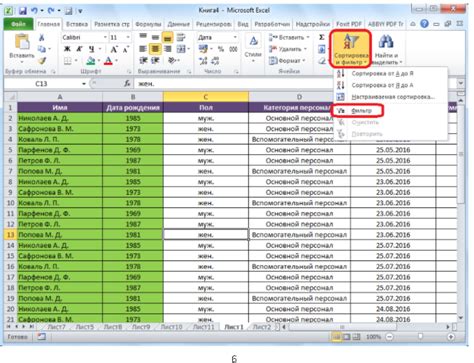This screenshot has width=474, height=363.
Task: Increase decimal places icon
Action: pyautogui.click(x=203, y=61)
